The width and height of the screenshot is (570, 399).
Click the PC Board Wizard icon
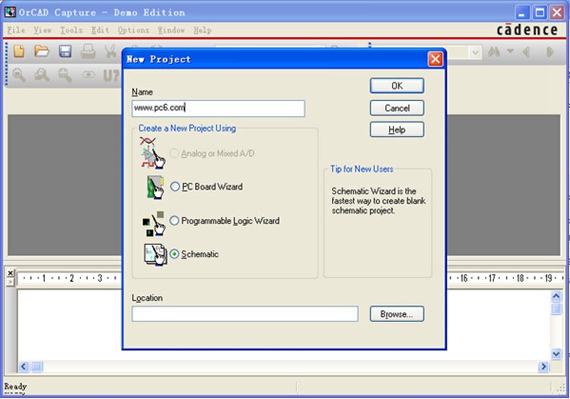(x=155, y=187)
